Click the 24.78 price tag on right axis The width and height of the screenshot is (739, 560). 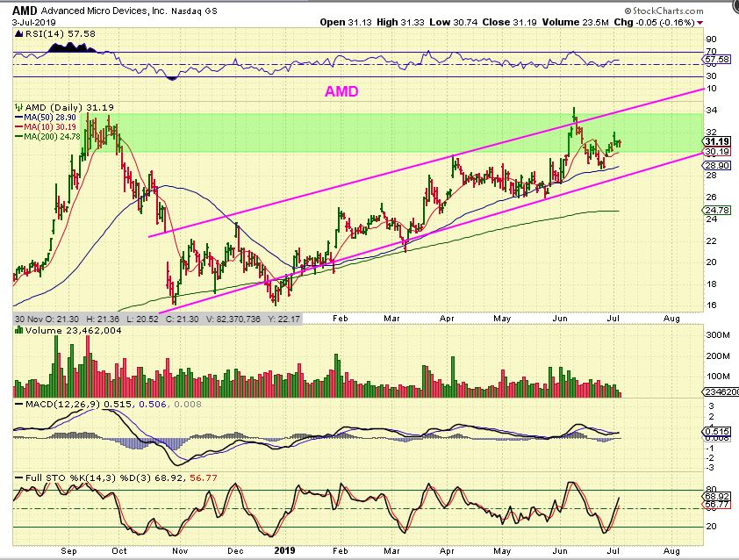717,211
